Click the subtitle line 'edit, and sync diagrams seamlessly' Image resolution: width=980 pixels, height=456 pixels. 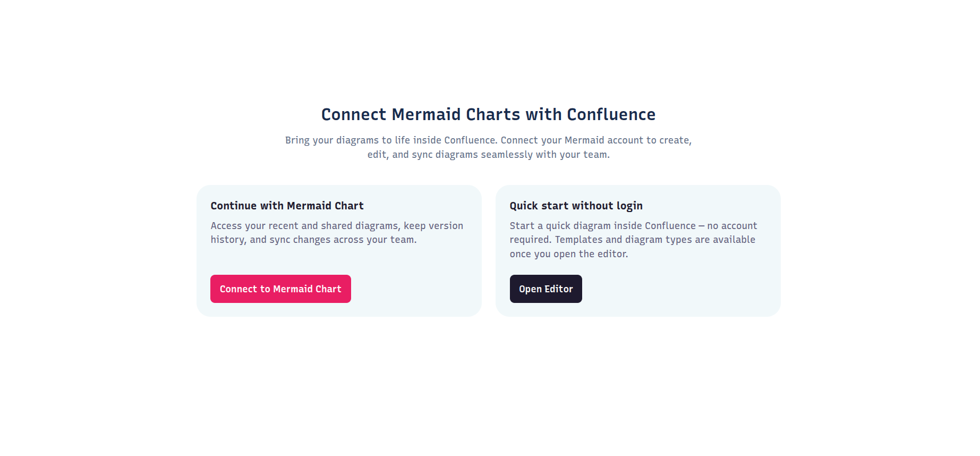point(488,155)
